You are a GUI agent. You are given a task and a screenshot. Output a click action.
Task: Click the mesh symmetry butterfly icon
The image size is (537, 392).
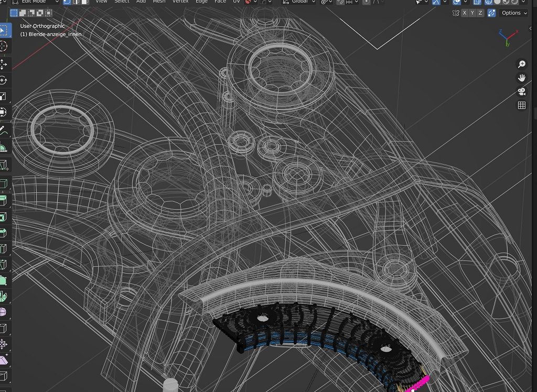[456, 13]
